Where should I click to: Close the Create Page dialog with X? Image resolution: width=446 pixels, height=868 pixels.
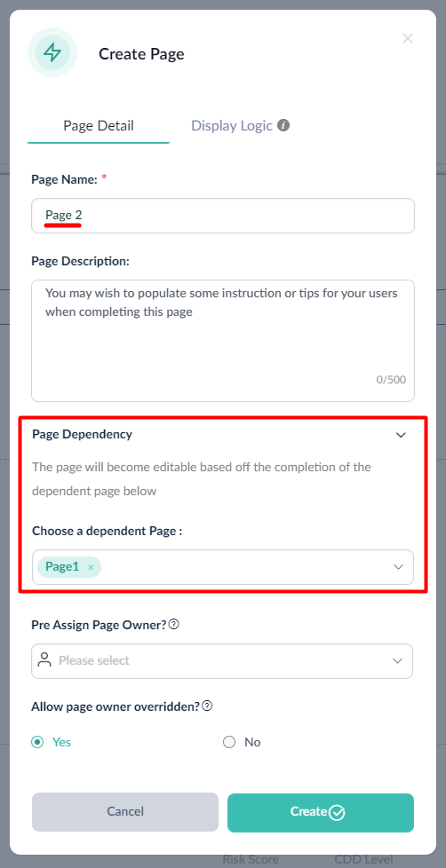pos(408,38)
